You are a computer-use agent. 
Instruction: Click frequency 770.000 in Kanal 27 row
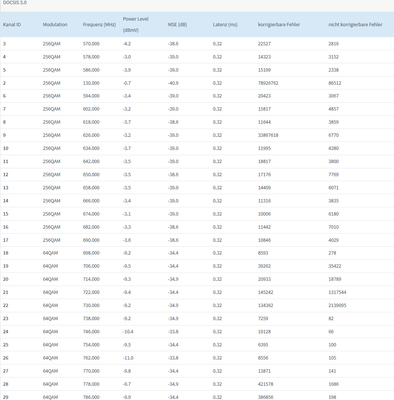coord(91,371)
